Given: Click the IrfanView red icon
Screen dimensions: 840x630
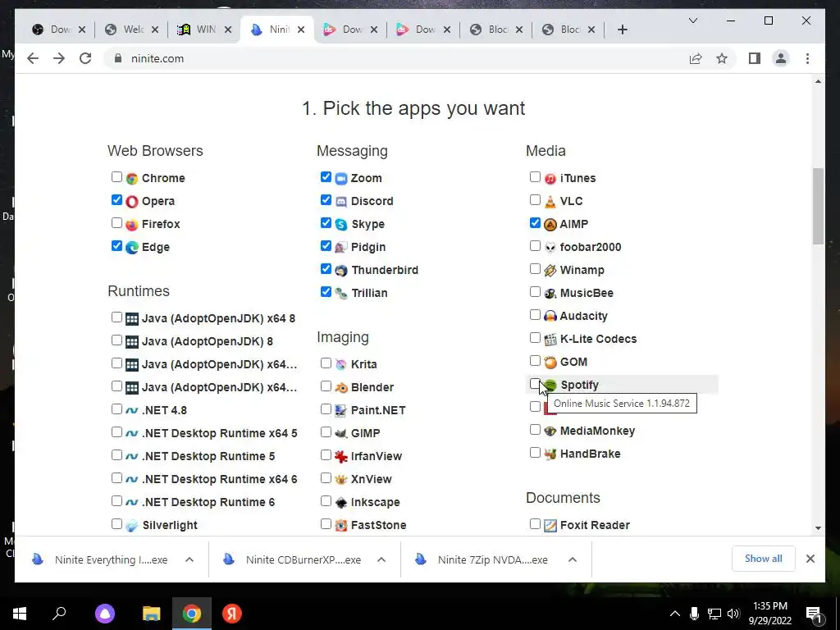Looking at the screenshot, I should coord(341,456).
